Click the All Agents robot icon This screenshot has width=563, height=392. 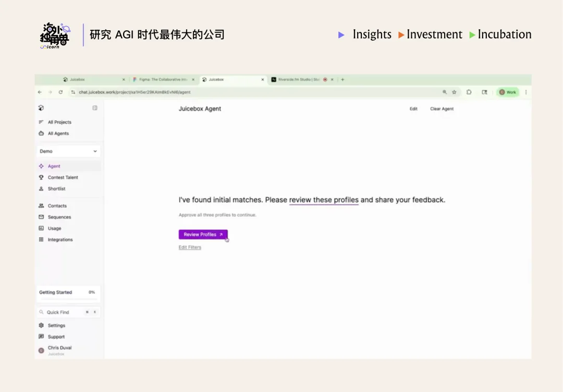tap(41, 133)
